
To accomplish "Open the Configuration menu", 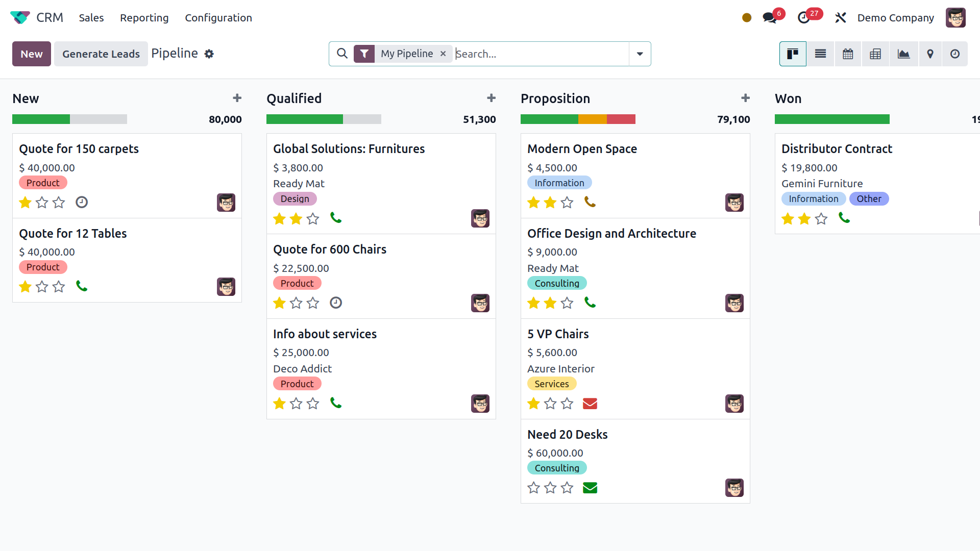I will click(218, 17).
